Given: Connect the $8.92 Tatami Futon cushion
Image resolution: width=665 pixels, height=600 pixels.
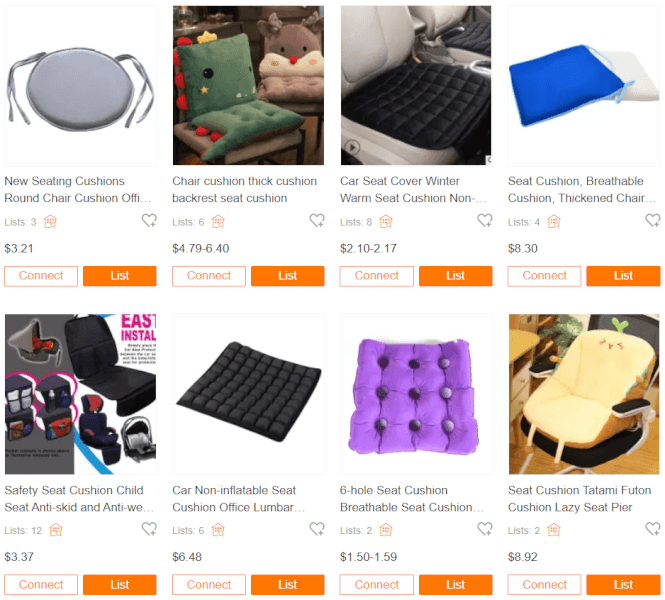Looking at the screenshot, I should pos(545,585).
